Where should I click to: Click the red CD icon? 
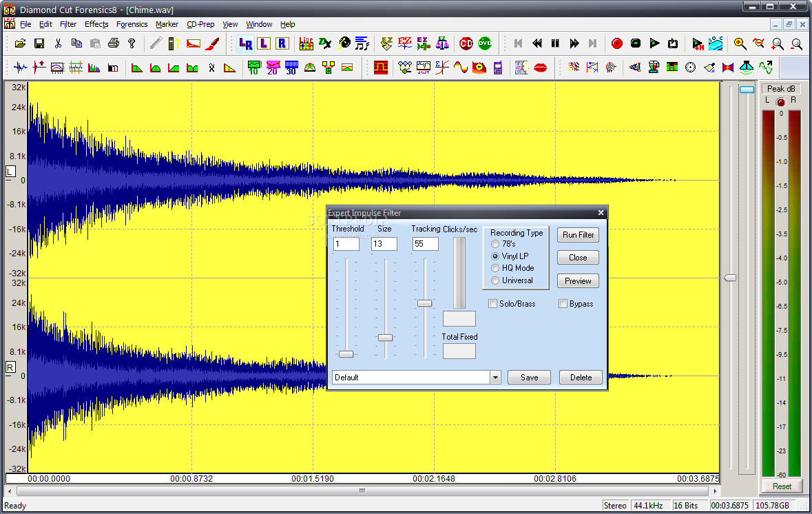click(x=466, y=43)
